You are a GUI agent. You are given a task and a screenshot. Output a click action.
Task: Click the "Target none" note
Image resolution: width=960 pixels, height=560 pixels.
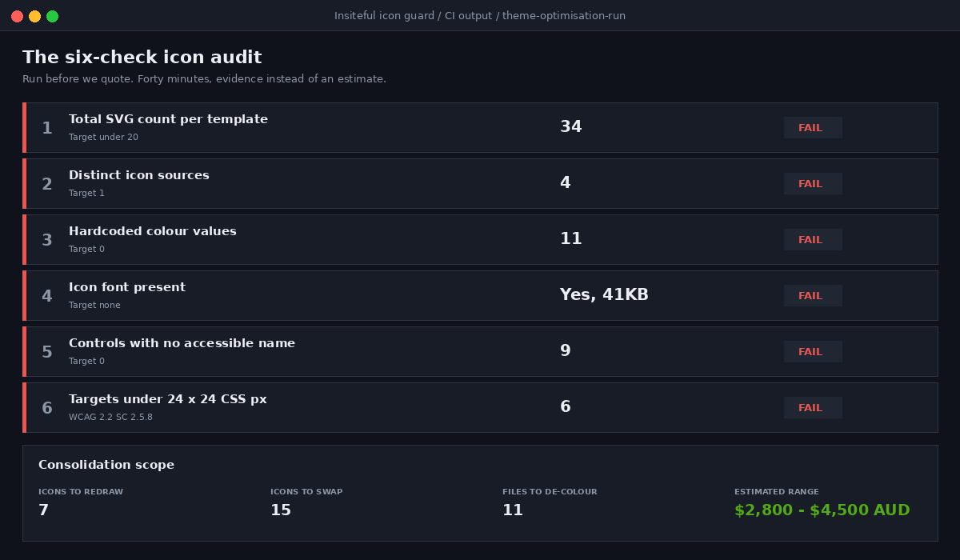(94, 306)
